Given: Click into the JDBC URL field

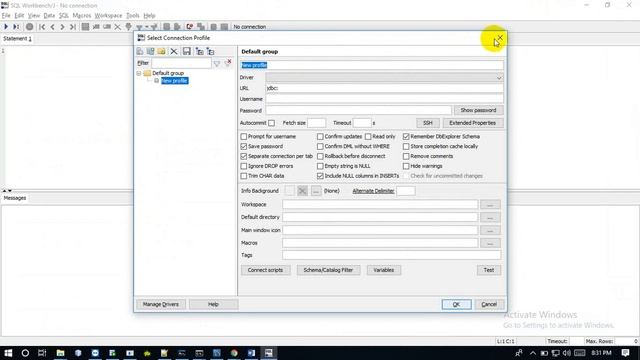Looking at the screenshot, I should click(x=384, y=88).
